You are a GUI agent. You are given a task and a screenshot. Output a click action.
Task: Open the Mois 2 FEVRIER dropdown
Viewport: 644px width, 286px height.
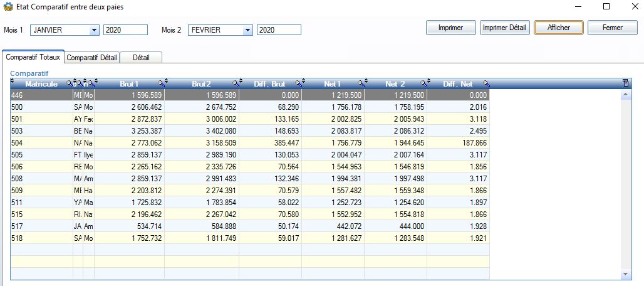[247, 30]
